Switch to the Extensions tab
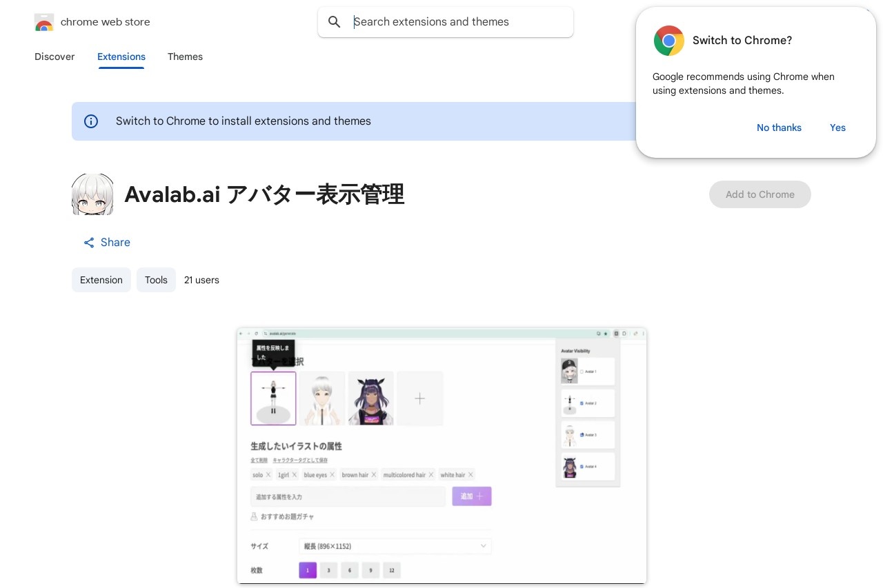Viewport: 883px width, 588px height. click(x=121, y=57)
